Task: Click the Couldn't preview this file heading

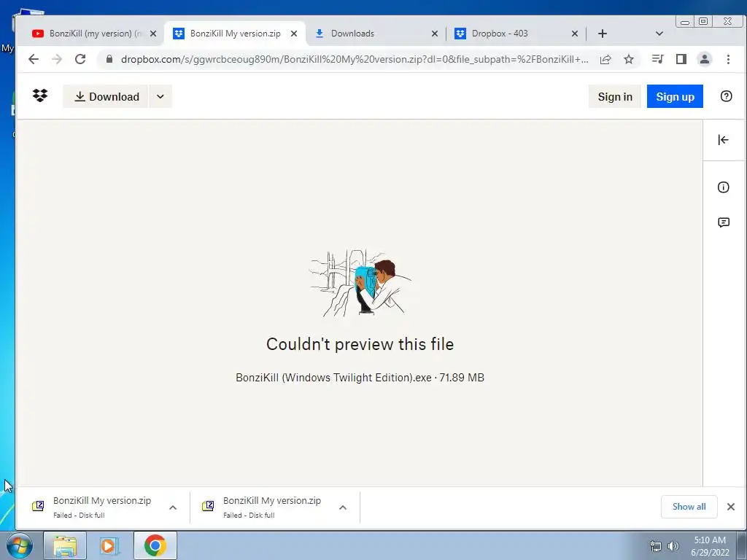Action: 360,344
